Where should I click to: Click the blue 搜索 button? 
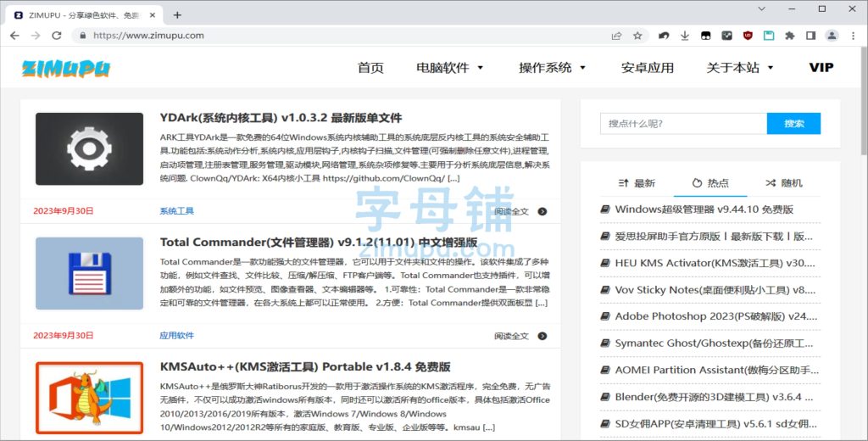[793, 124]
